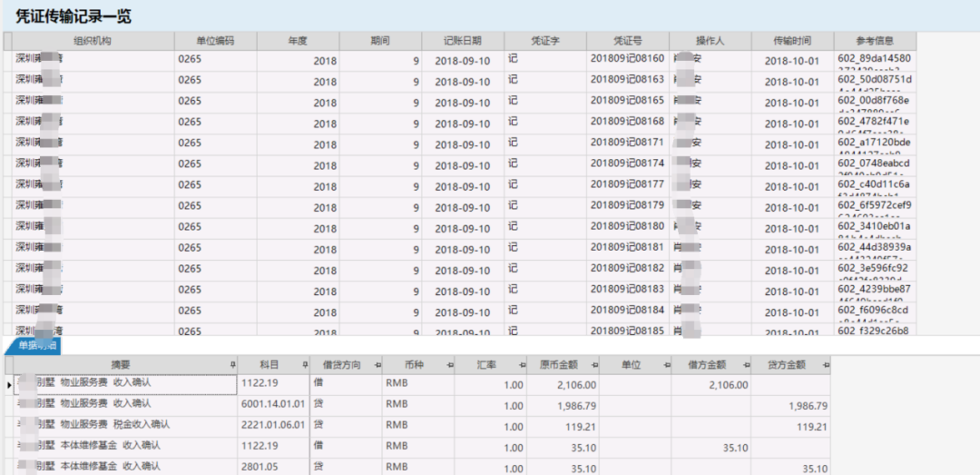Click 2,106.00 in the 原币金额 column
Image resolution: width=980 pixels, height=475 pixels.
click(563, 385)
